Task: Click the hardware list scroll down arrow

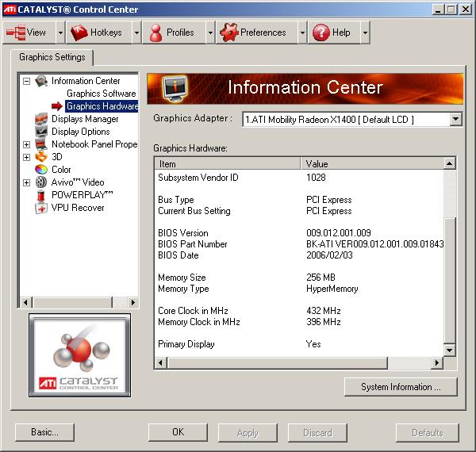Action: pos(449,350)
